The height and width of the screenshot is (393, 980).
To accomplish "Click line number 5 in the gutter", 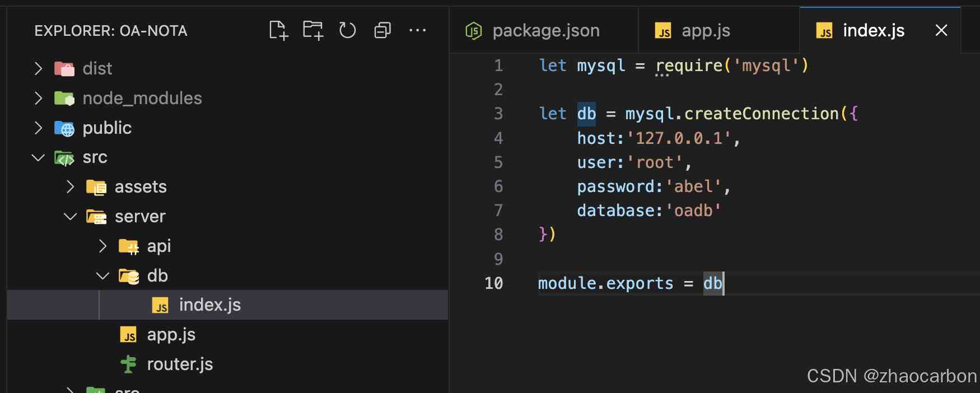I will pos(498,163).
